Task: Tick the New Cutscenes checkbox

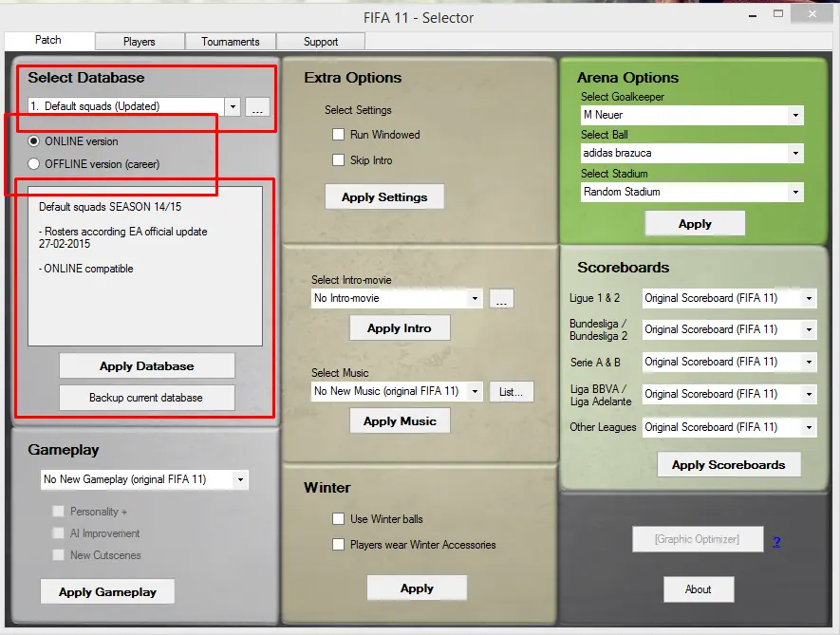Action: click(x=58, y=555)
